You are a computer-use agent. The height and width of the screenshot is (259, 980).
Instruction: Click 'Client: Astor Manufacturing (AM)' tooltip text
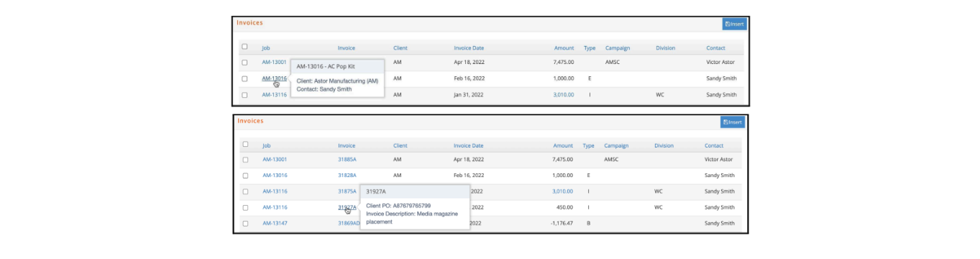(x=337, y=81)
